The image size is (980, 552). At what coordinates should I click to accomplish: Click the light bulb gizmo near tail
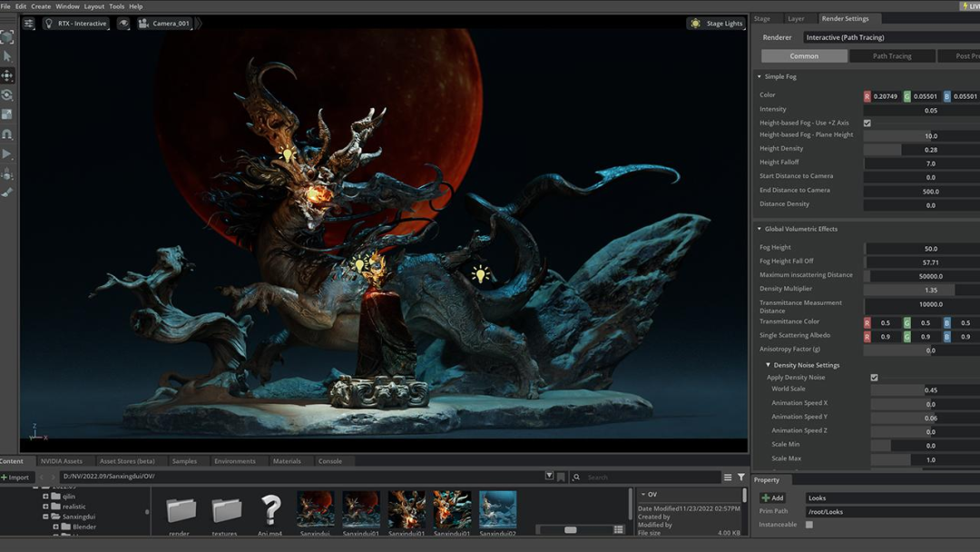[x=479, y=273]
